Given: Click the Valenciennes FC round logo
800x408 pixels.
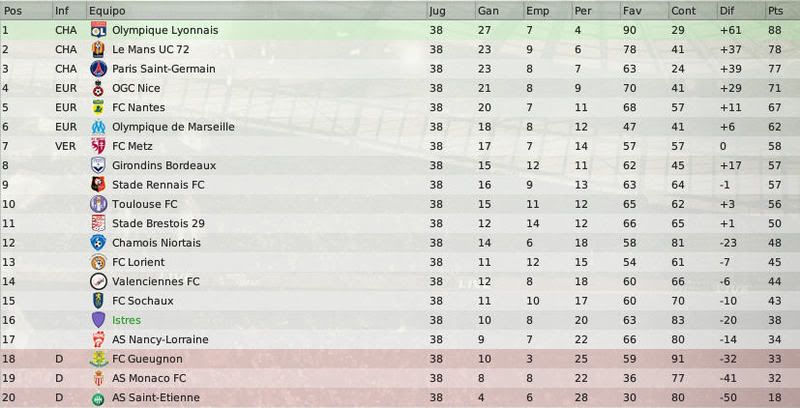Looking at the screenshot, I should [98, 282].
